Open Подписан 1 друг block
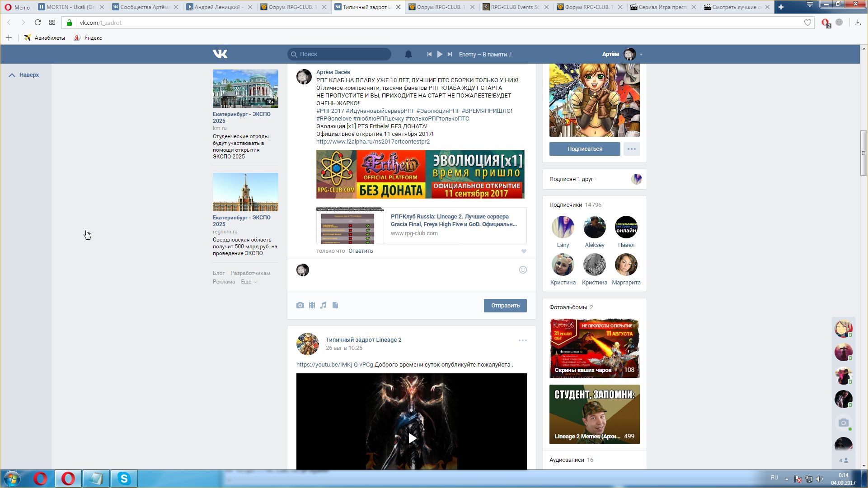868x488 pixels. tap(594, 179)
